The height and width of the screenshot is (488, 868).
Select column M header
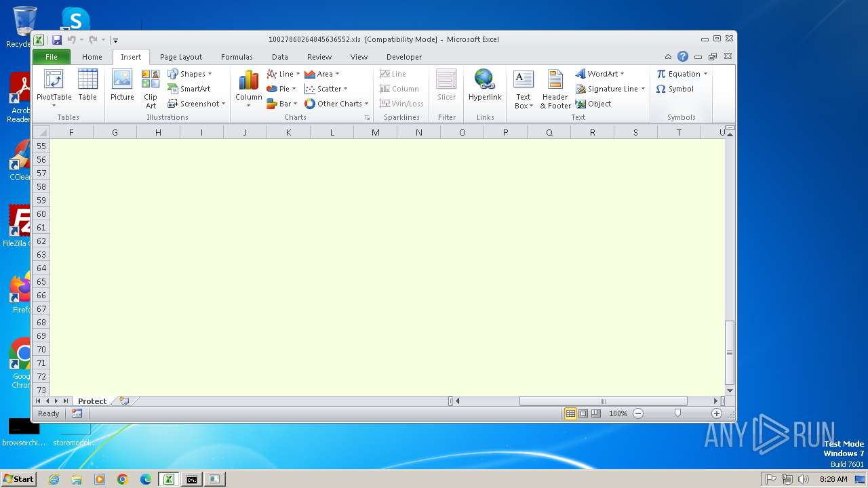375,132
